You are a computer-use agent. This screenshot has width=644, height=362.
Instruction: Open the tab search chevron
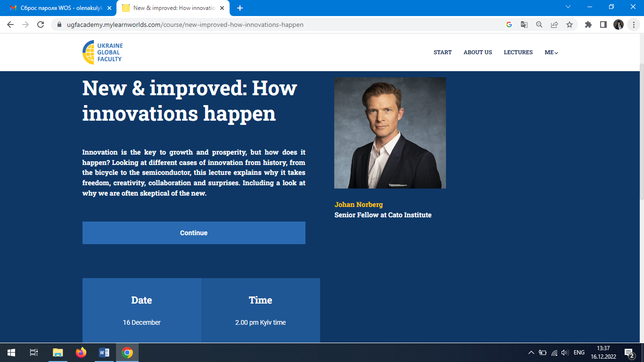coord(568,7)
